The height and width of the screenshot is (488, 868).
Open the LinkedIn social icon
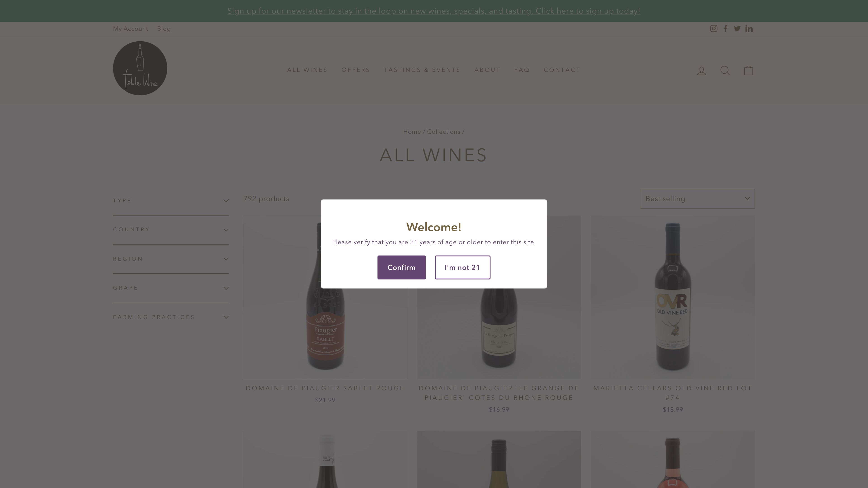[x=749, y=29]
